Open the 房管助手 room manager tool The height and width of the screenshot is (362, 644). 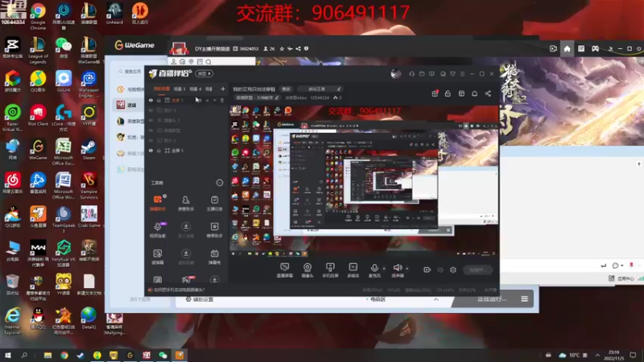186,204
